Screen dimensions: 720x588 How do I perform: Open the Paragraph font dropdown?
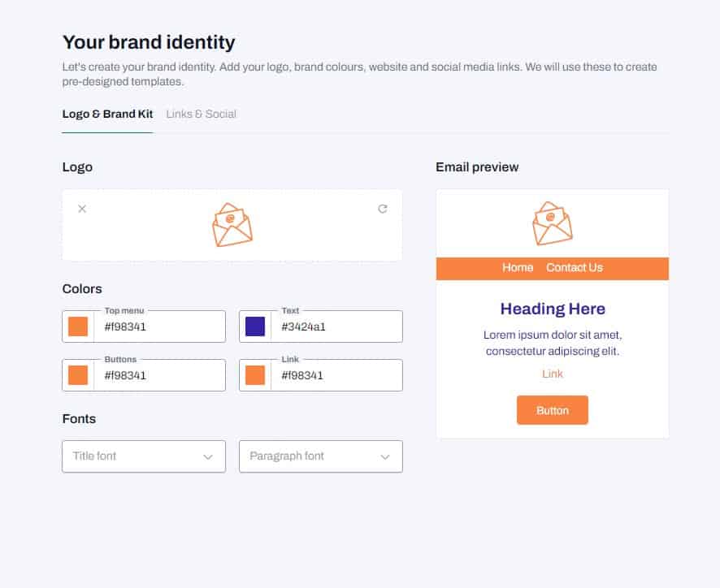321,456
